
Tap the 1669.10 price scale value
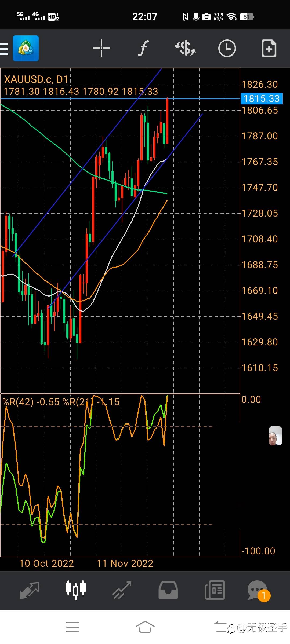(x=260, y=291)
